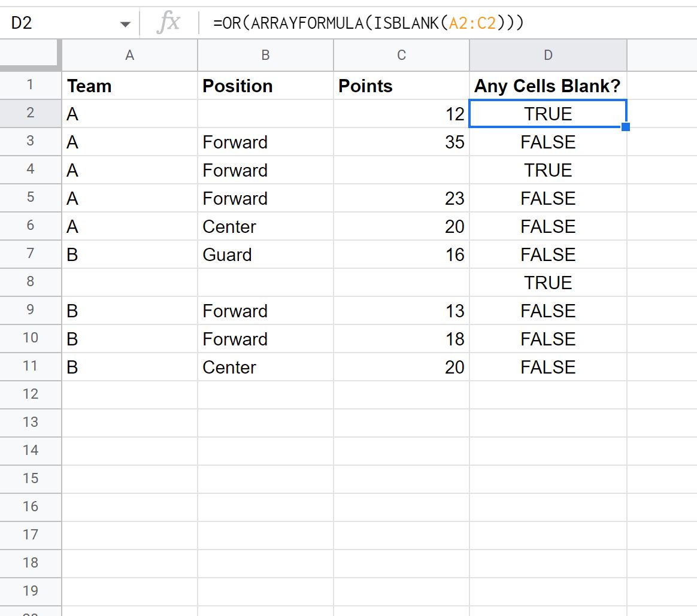
Task: Click the fill handle on cell D2
Action: pyautogui.click(x=625, y=127)
